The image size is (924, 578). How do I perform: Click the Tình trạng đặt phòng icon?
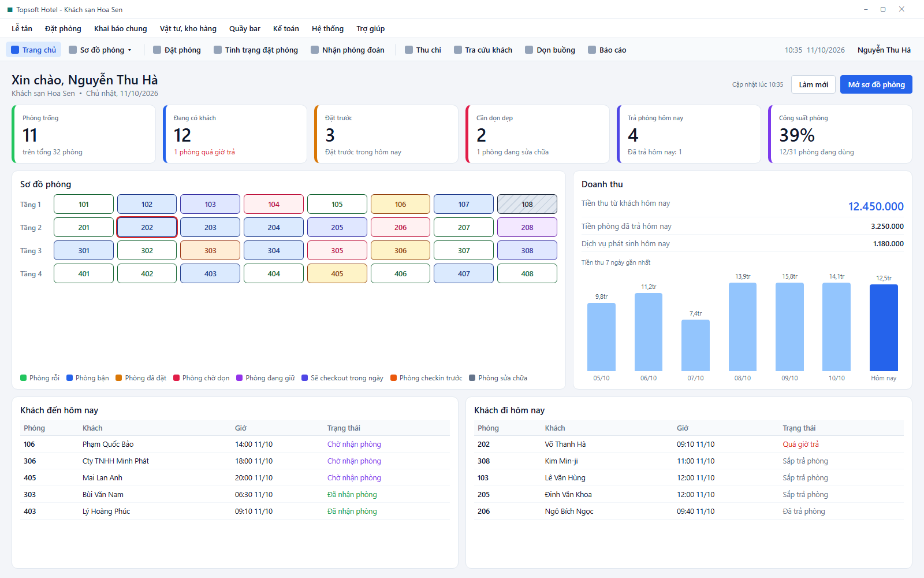(218, 50)
